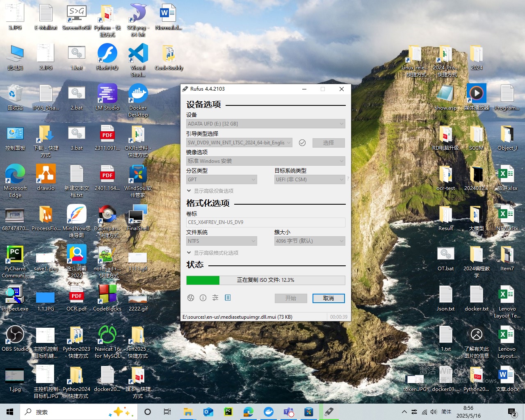
Task: Open Task View on taskbar
Action: [x=167, y=412]
